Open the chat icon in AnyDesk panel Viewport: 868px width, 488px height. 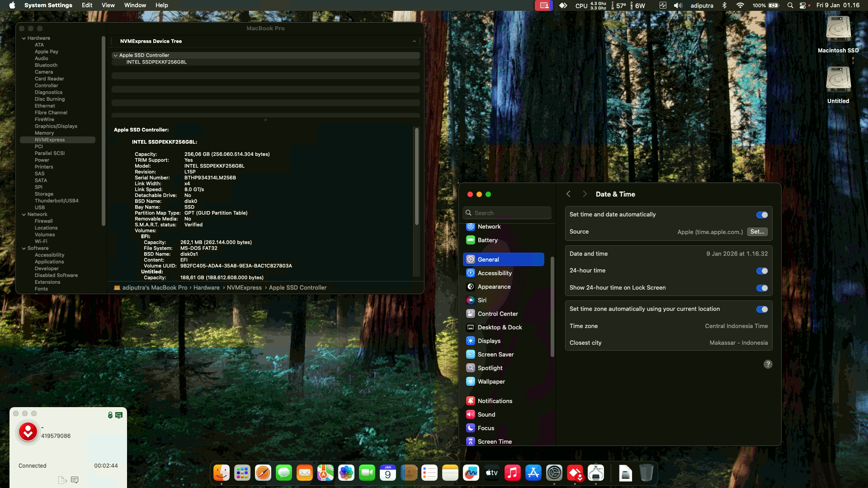(x=75, y=480)
